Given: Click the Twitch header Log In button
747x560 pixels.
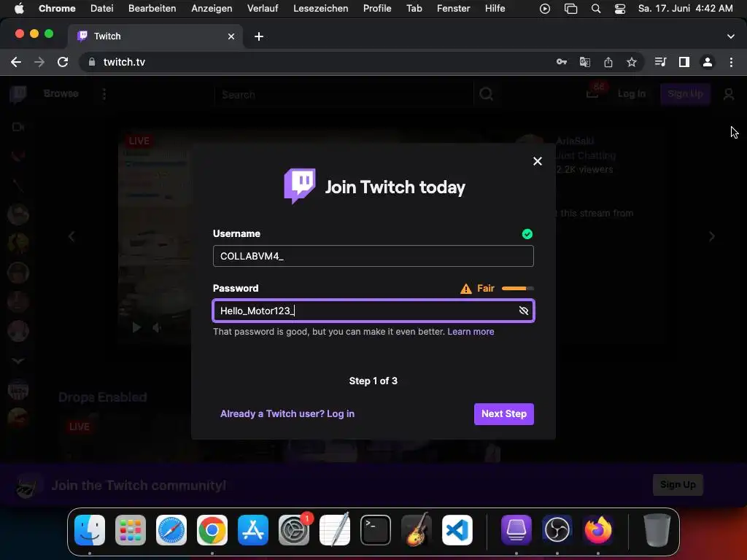Looking at the screenshot, I should pos(632,94).
